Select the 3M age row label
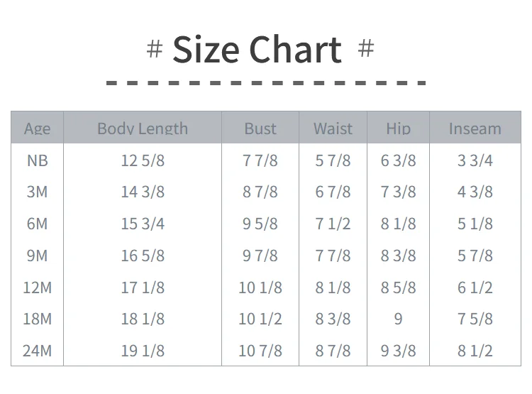 click(37, 192)
